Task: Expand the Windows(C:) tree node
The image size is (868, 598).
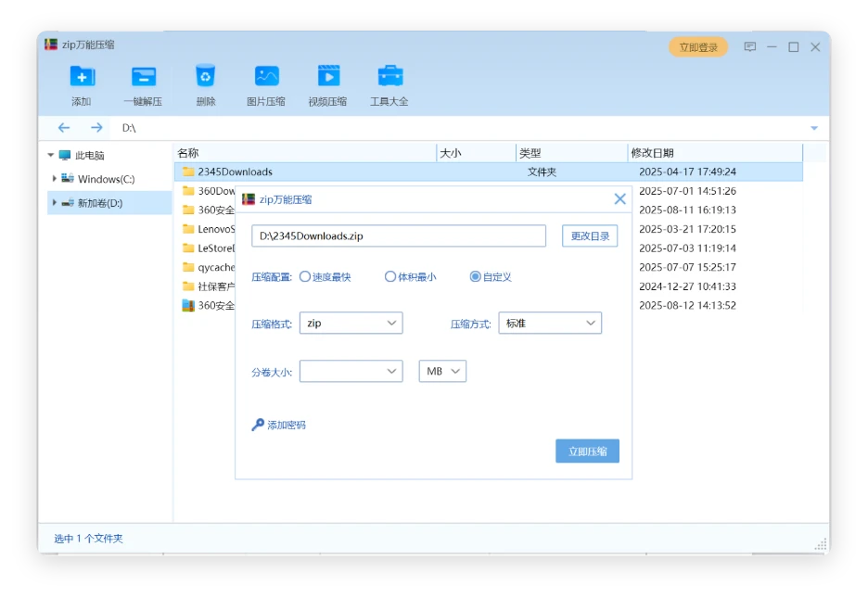Action: 55,179
